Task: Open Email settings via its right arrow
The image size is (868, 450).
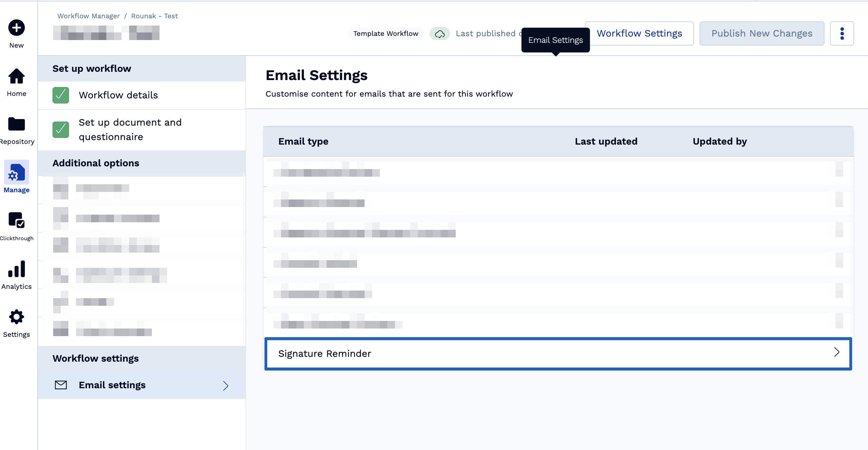Action: (x=225, y=385)
